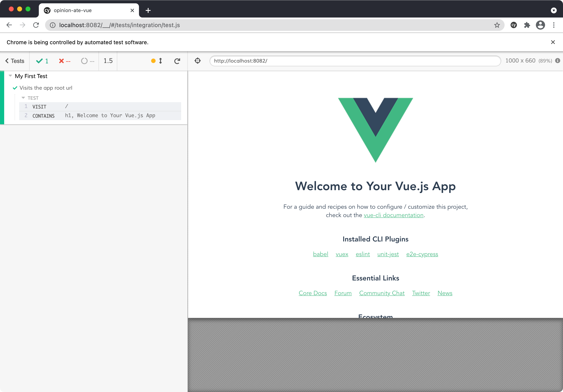Open the vue-cli documentation link
The image size is (563, 392).
(x=394, y=215)
